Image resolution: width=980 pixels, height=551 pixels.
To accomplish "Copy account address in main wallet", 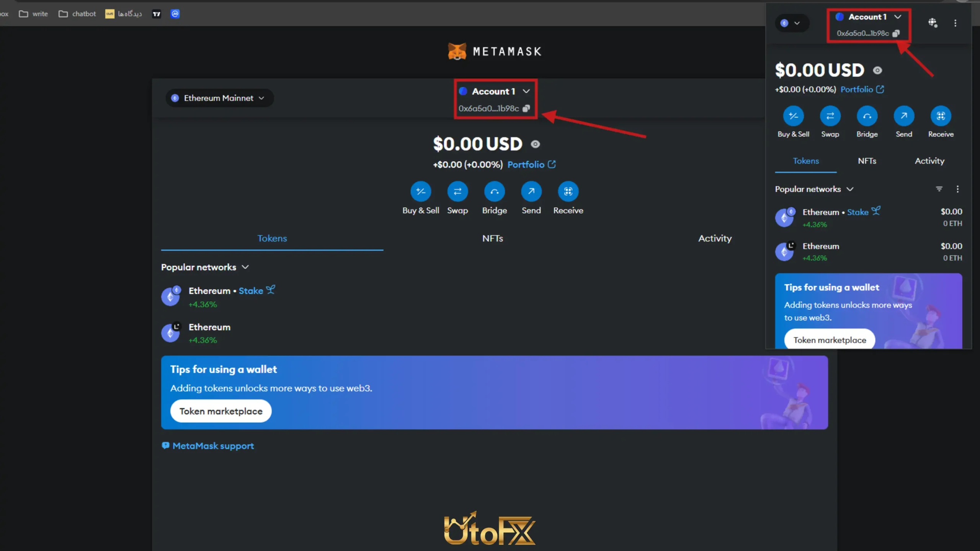I will 526,109.
